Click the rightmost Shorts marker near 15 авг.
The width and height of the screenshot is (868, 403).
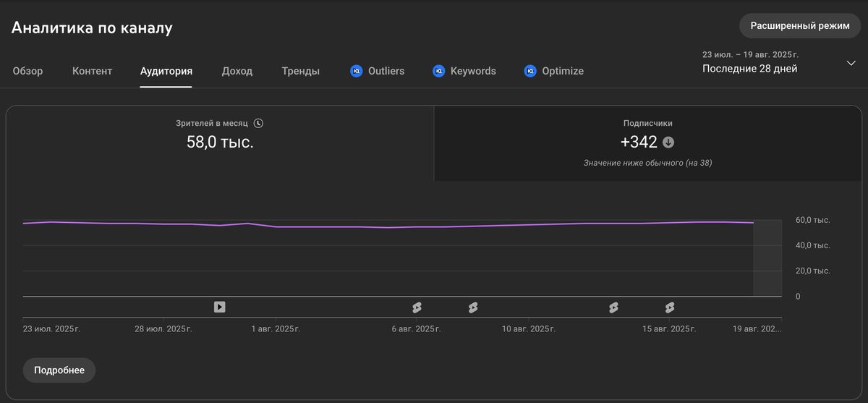(670, 307)
